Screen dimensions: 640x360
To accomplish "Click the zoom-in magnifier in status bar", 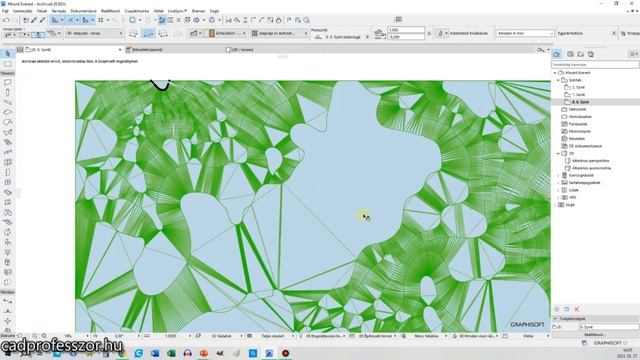I will pyautogui.click(x=35, y=336).
